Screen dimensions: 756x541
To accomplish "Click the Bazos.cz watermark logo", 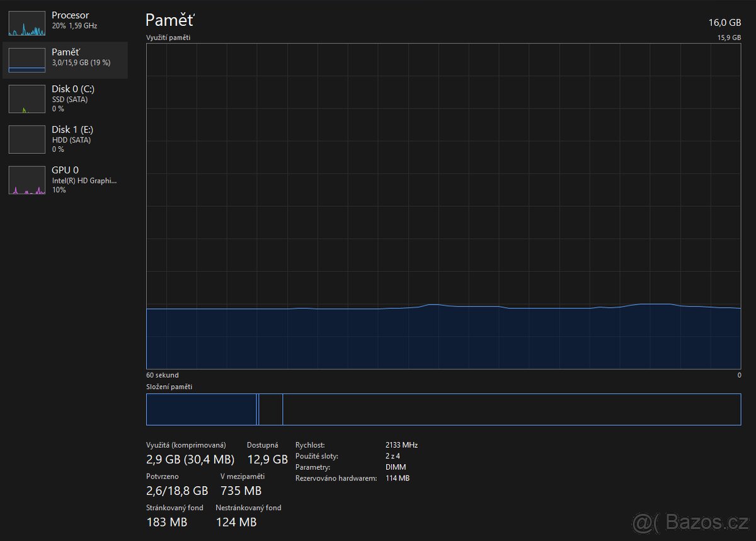I will point(691,521).
